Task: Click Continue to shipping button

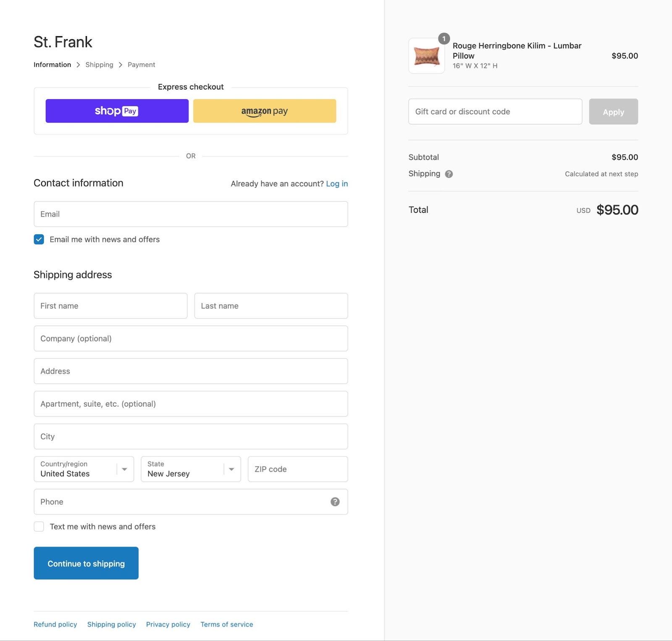Action: point(86,563)
